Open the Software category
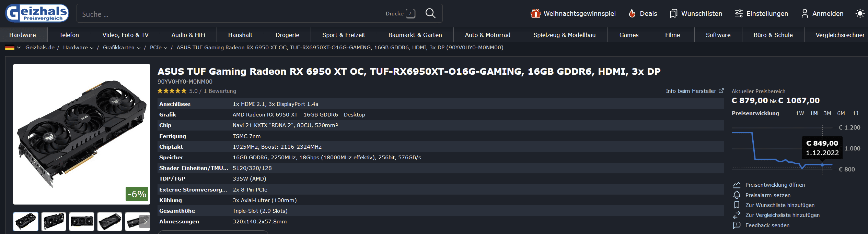This screenshot has width=868, height=234. (x=718, y=35)
